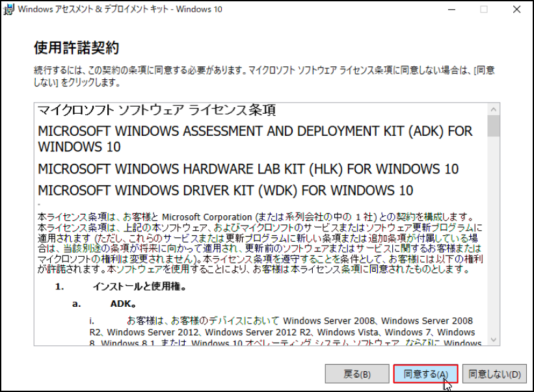Click the license text scrollbar thumb
This screenshot has width=534, height=392.
pyautogui.click(x=494, y=126)
